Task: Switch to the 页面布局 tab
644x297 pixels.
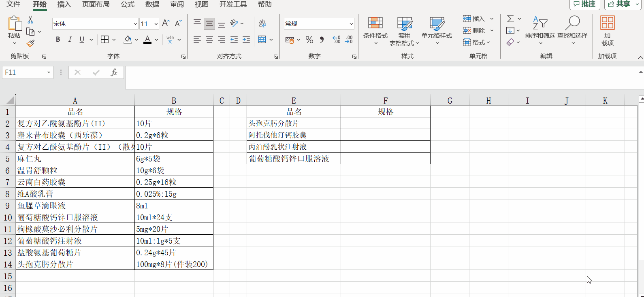Action: coord(96,4)
